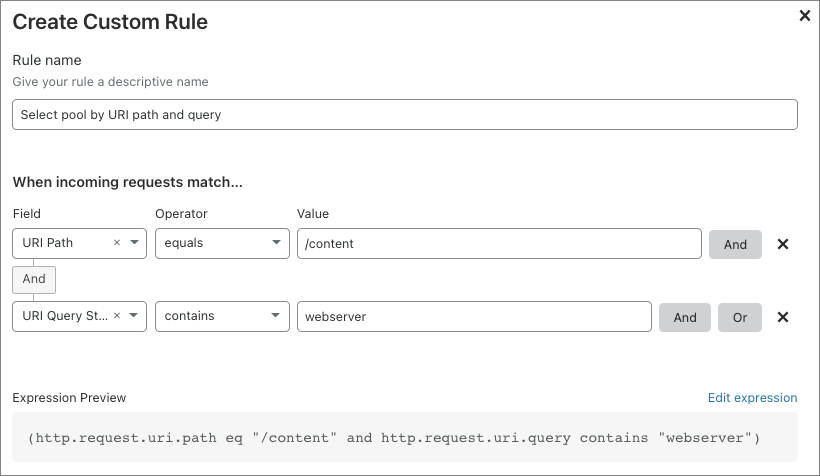Close the Create Custom Rule dialog
820x476 pixels.
coord(805,16)
